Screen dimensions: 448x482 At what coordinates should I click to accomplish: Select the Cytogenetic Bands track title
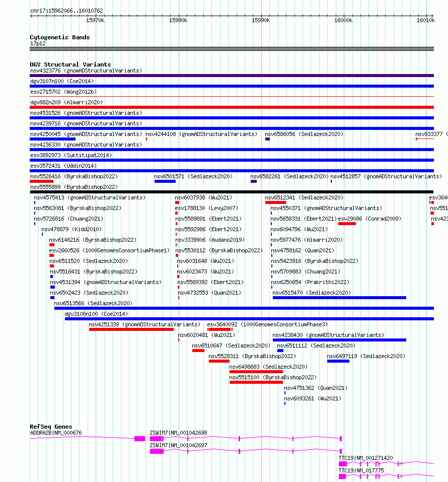click(x=60, y=37)
